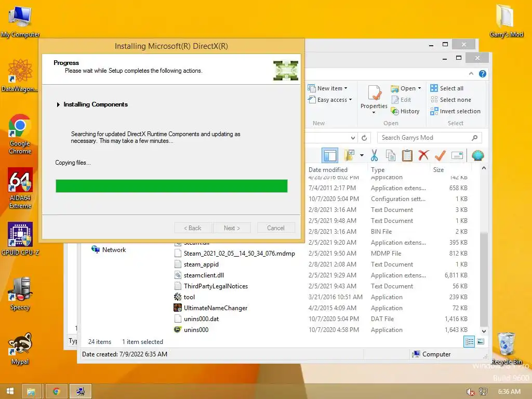Screen dimensions: 532x399
Task: Click the Edit ribbon command
Action: pyautogui.click(x=402, y=100)
